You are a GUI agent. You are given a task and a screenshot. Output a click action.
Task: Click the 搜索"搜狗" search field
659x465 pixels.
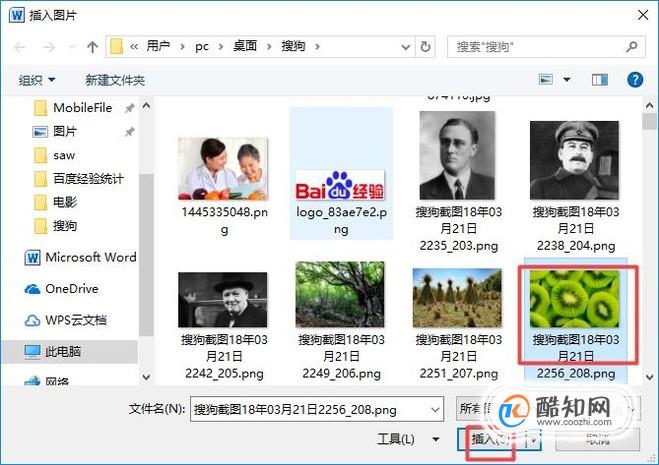(538, 47)
